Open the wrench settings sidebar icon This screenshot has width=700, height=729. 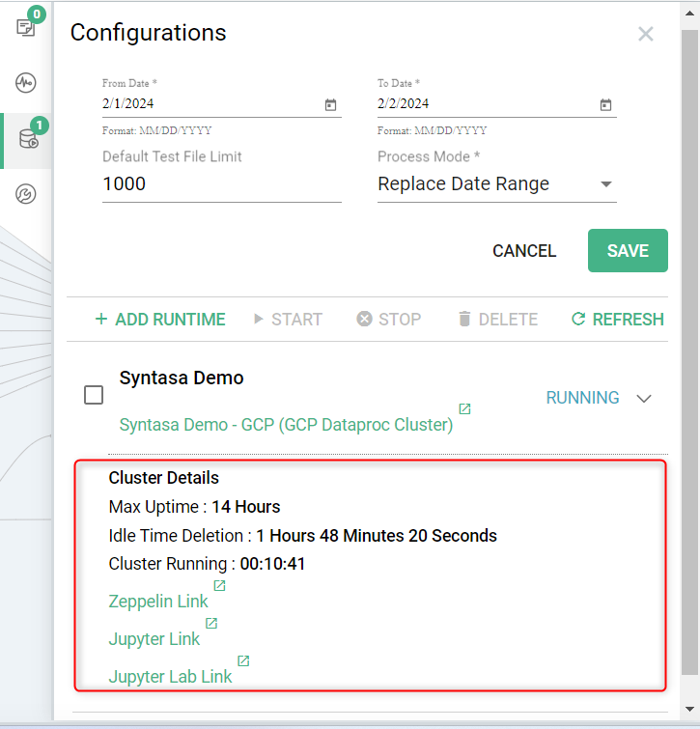26,195
